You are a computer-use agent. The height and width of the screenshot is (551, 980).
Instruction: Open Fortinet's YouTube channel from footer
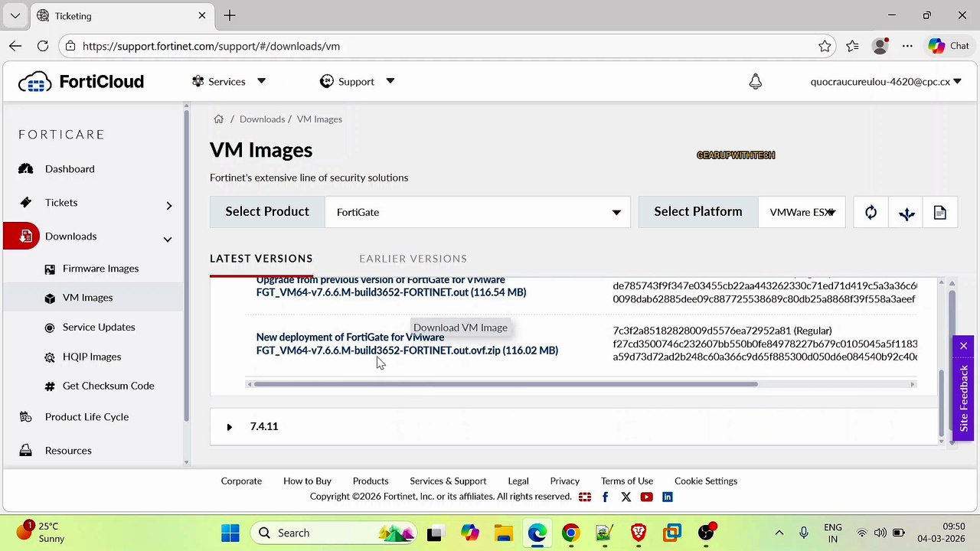646,497
